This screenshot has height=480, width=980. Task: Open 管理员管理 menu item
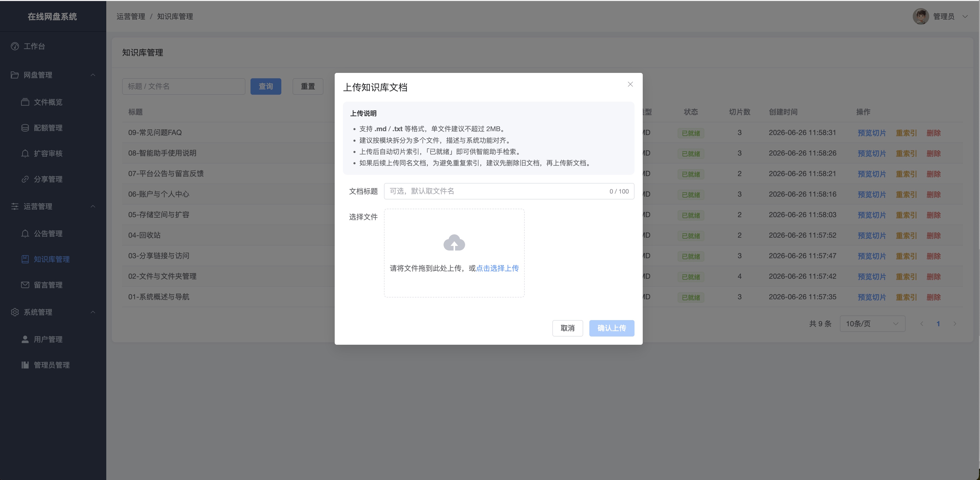click(x=53, y=365)
